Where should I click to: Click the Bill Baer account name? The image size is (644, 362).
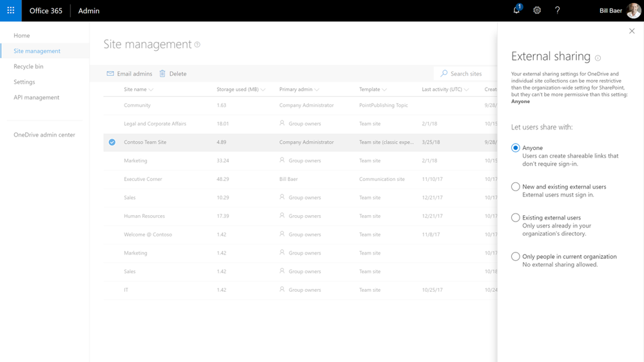tap(610, 11)
